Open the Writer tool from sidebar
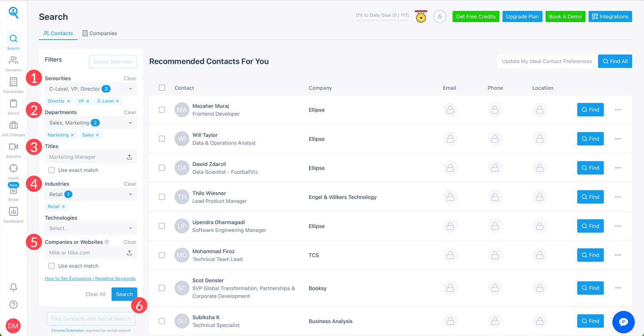The image size is (644, 336). 13,193
